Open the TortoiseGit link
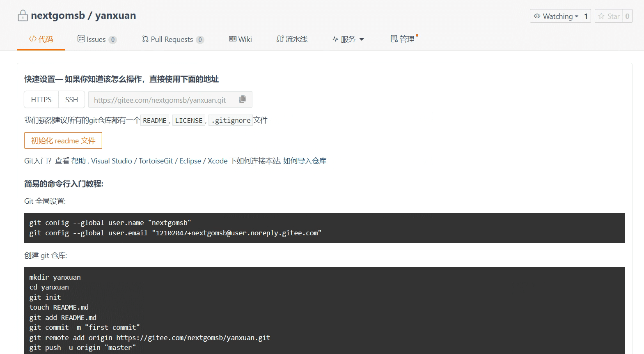Viewport: 644px width, 354px height. pyautogui.click(x=156, y=161)
